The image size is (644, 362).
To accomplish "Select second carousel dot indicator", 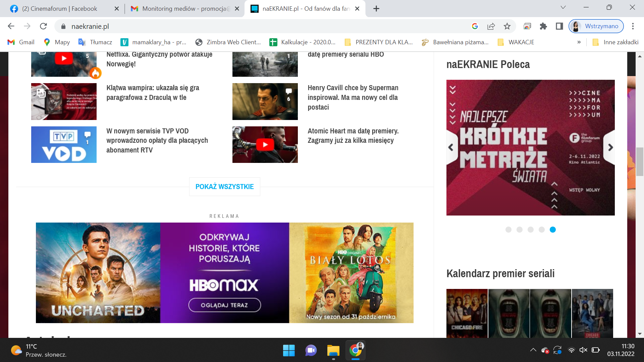I will (520, 230).
